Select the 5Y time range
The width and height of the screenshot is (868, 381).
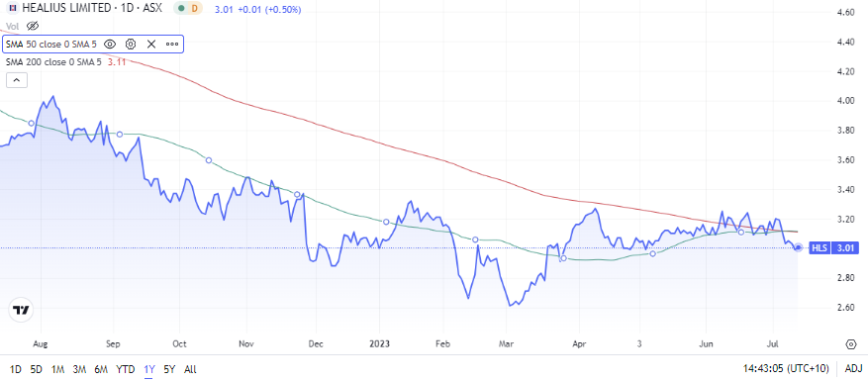170,369
